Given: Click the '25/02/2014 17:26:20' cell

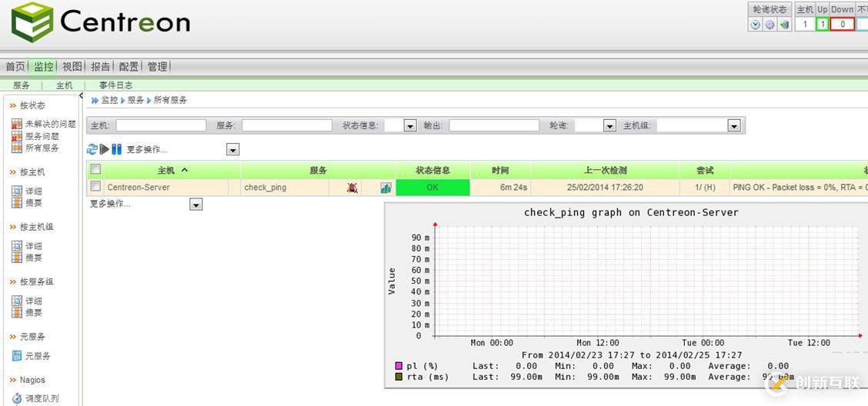Looking at the screenshot, I should pos(605,188).
